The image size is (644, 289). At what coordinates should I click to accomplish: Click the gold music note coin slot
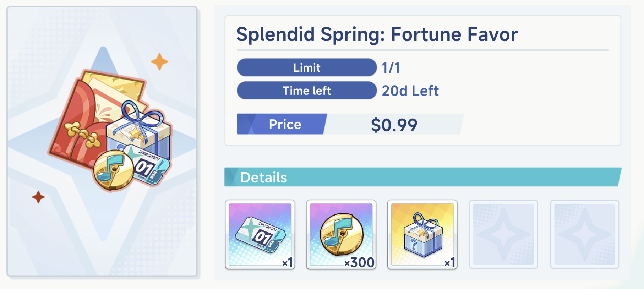click(341, 234)
